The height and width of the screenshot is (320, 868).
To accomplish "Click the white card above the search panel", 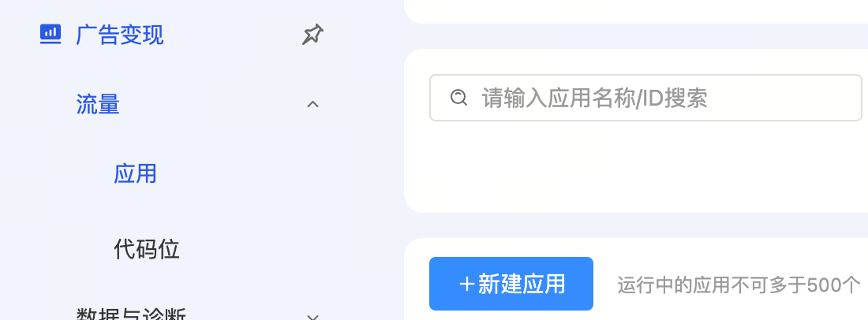I will [x=637, y=11].
